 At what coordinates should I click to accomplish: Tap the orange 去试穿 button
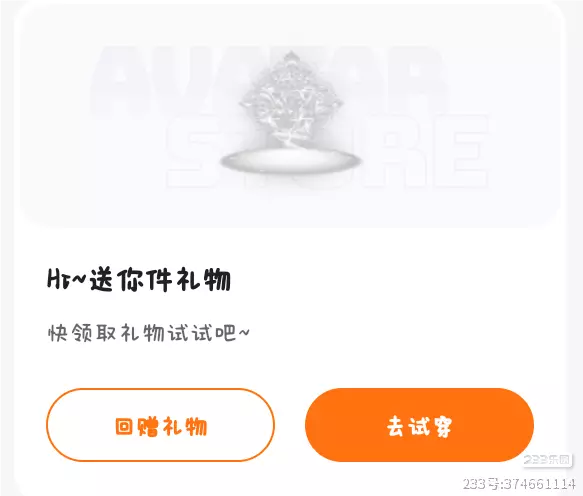pos(419,425)
